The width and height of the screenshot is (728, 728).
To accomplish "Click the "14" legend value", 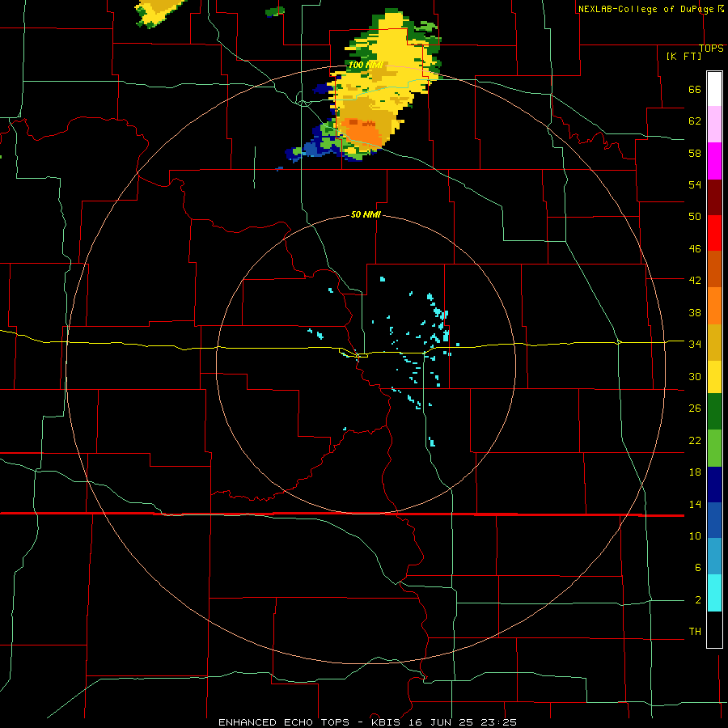I will click(x=695, y=504).
